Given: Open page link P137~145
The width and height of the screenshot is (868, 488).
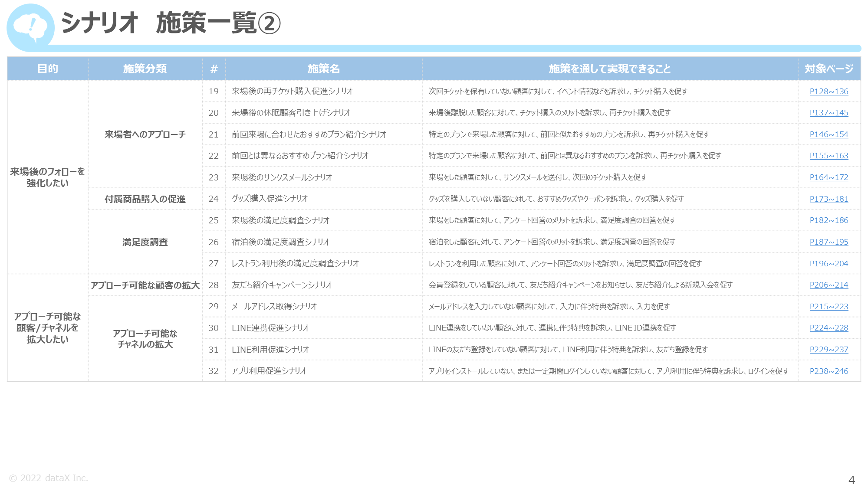Looking at the screenshot, I should 829,113.
